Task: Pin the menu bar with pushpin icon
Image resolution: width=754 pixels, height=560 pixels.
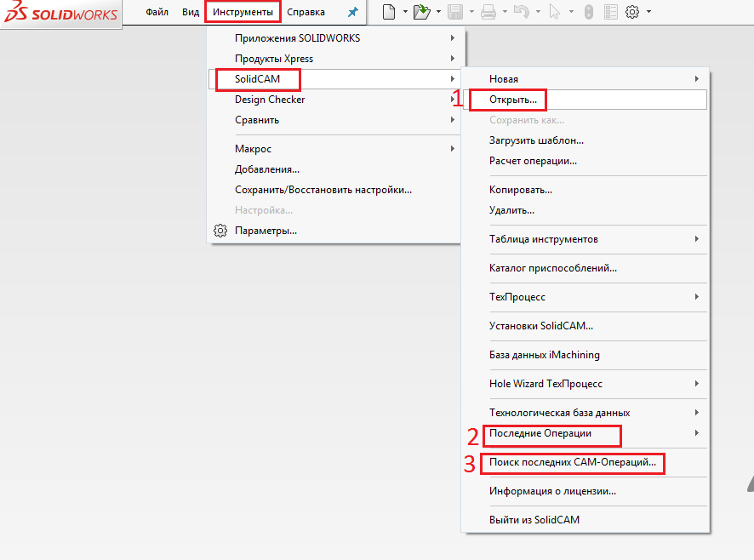Action: point(353,12)
